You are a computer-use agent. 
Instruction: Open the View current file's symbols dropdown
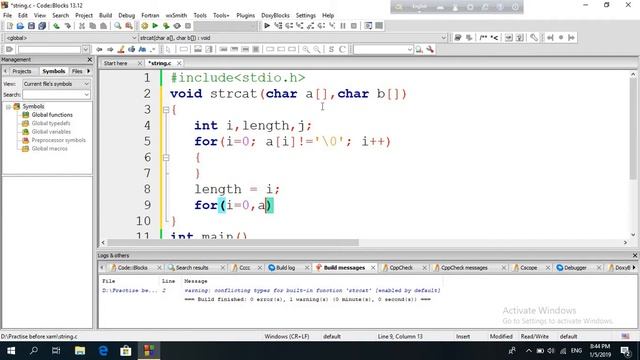point(56,84)
